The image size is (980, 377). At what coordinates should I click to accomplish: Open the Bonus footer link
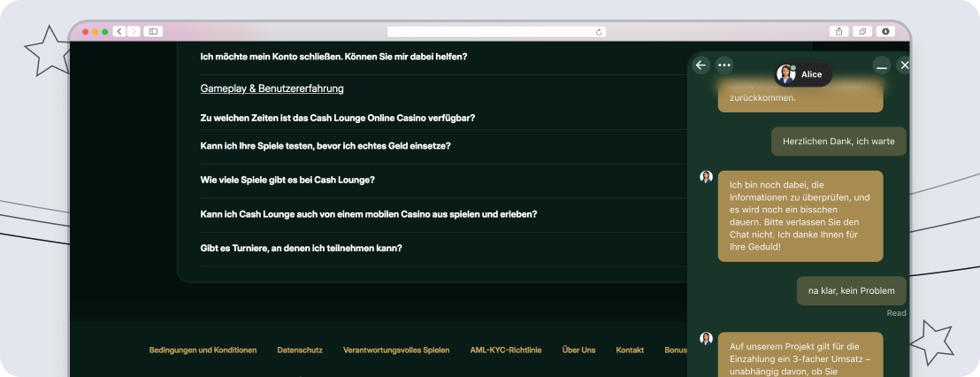click(675, 350)
